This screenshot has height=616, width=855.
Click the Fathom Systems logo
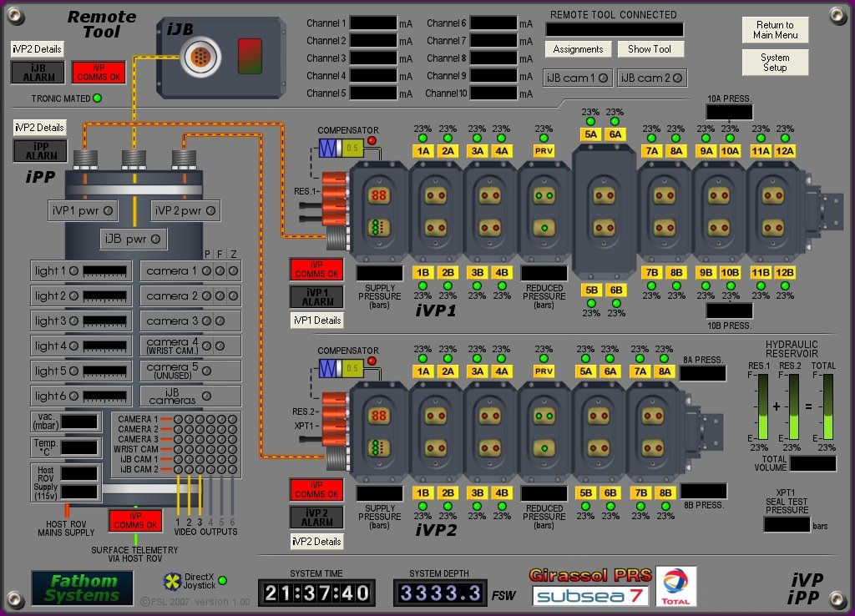(x=83, y=588)
